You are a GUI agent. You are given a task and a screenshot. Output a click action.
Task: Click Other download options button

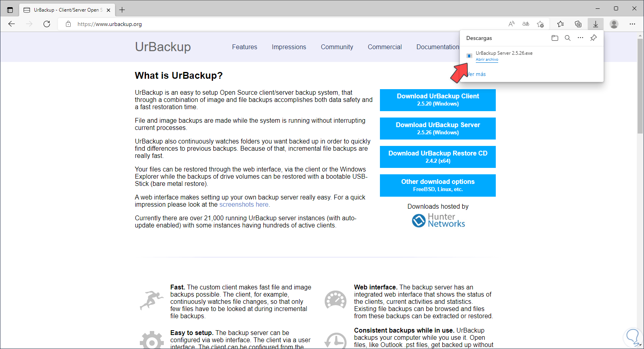pyautogui.click(x=438, y=185)
